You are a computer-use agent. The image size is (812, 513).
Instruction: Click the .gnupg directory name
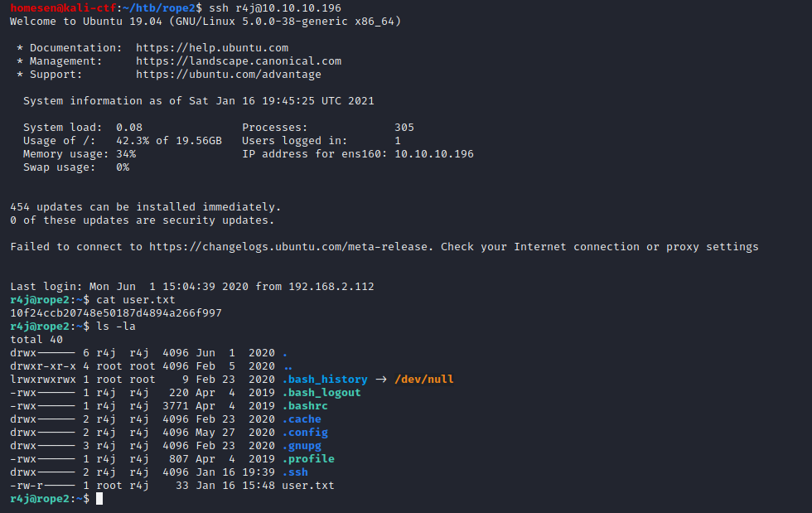[x=302, y=446]
